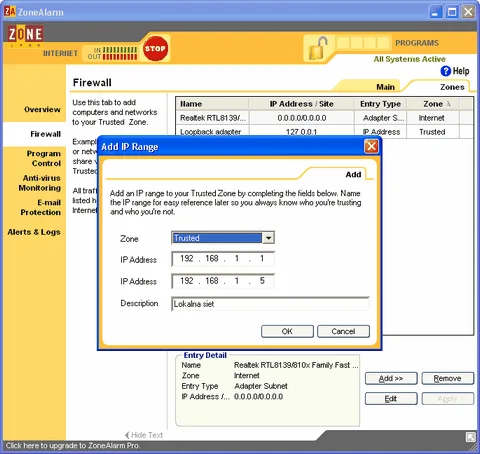
Task: Open the Alerts & Logs section
Action: (x=34, y=232)
